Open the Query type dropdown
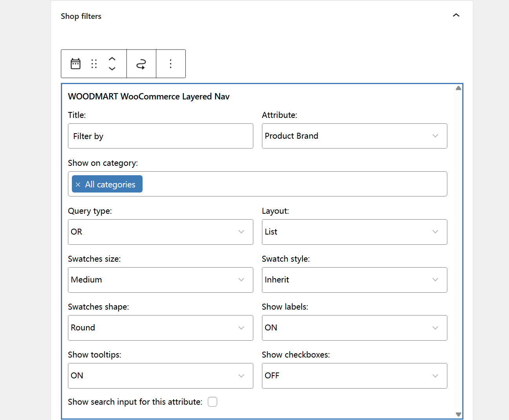Image resolution: width=509 pixels, height=420 pixels. point(160,232)
